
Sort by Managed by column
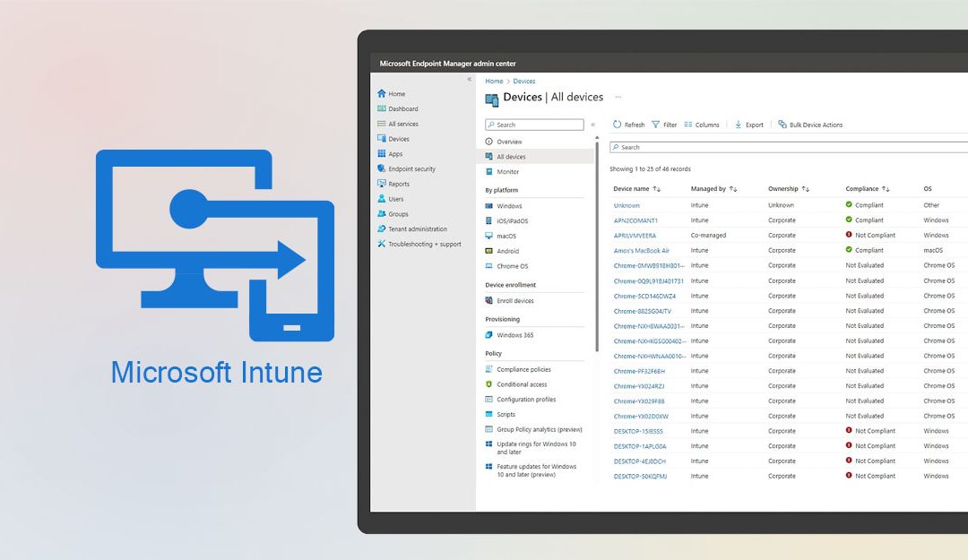click(x=713, y=189)
